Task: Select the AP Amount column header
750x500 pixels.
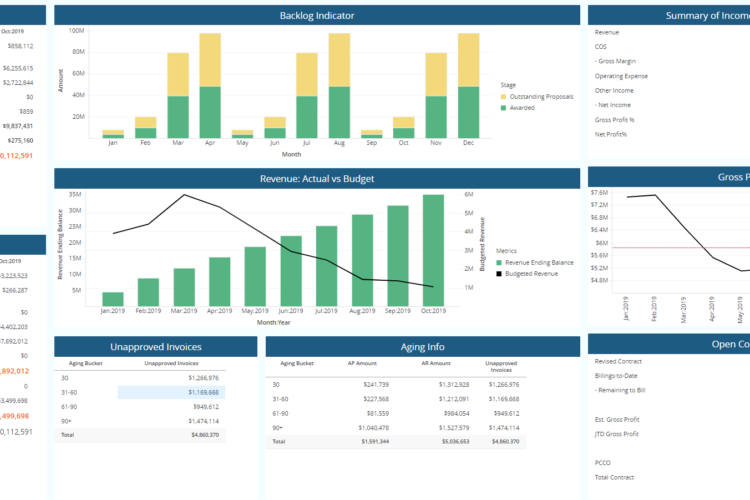Action: [362, 364]
